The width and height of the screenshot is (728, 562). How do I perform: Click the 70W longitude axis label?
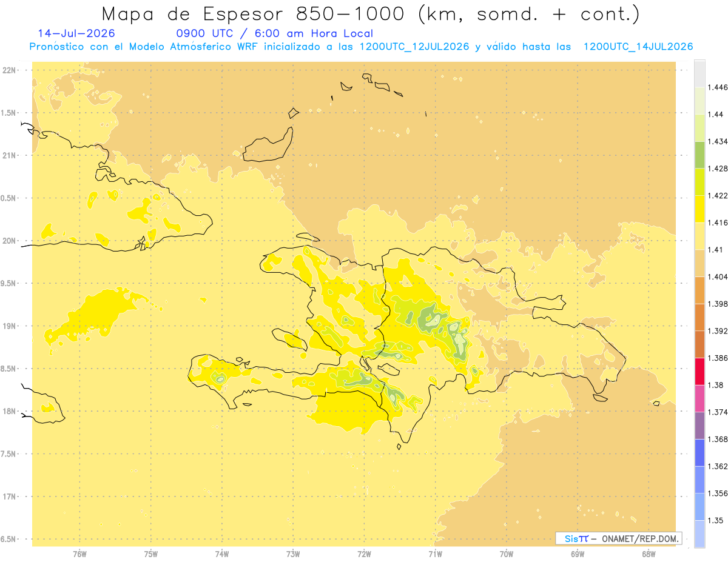coord(507,554)
